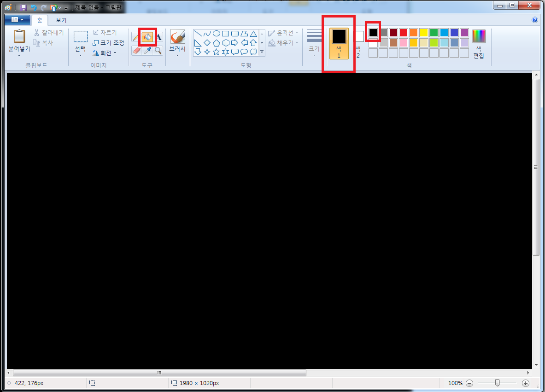The image size is (545, 392).
Task: Choose the Diamond shape
Action: pyautogui.click(x=207, y=43)
